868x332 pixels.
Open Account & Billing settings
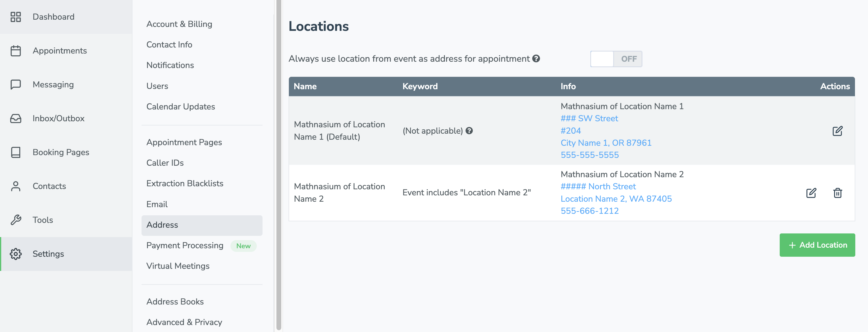coord(179,24)
